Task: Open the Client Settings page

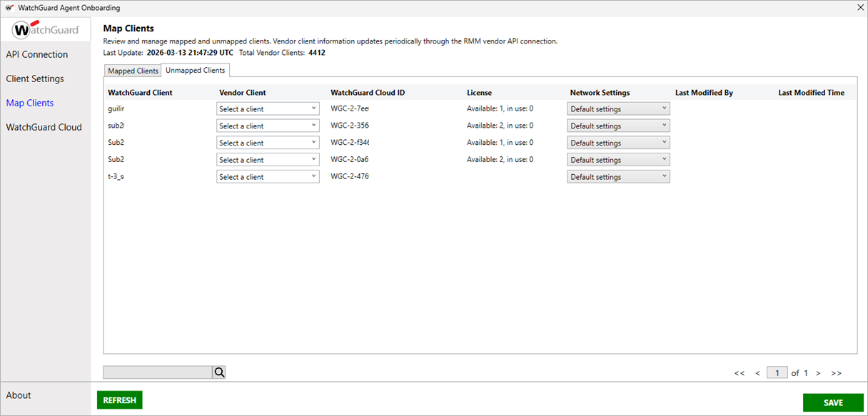Action: [35, 78]
